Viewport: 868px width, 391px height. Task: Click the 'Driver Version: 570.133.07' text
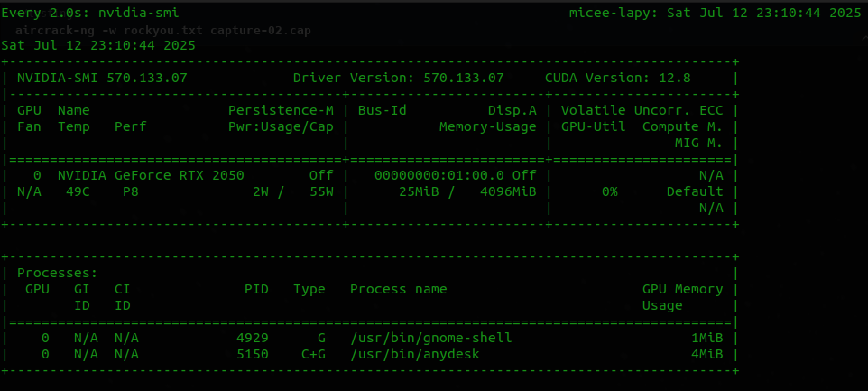399,78
